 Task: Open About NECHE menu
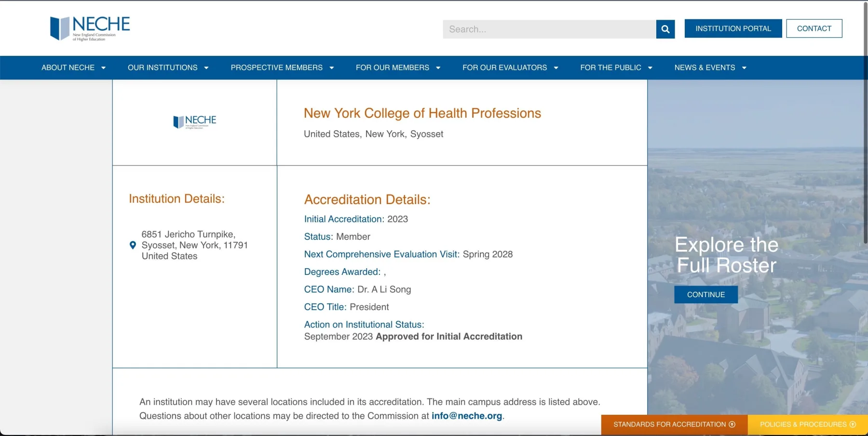[68, 68]
